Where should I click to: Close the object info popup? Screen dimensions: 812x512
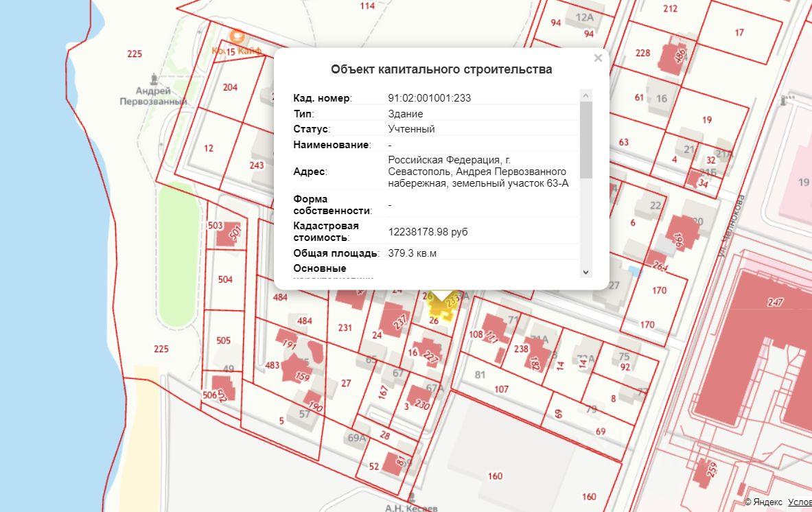pyautogui.click(x=598, y=58)
